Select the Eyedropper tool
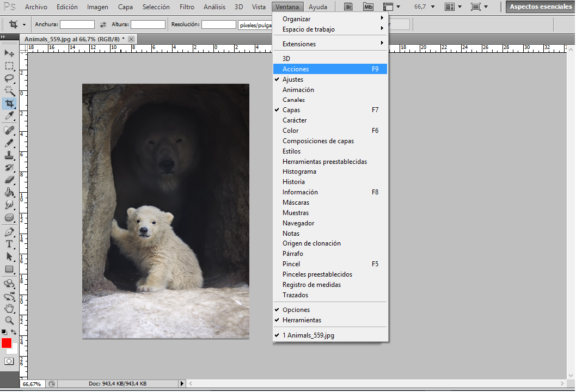The image size is (576, 392). point(9,116)
